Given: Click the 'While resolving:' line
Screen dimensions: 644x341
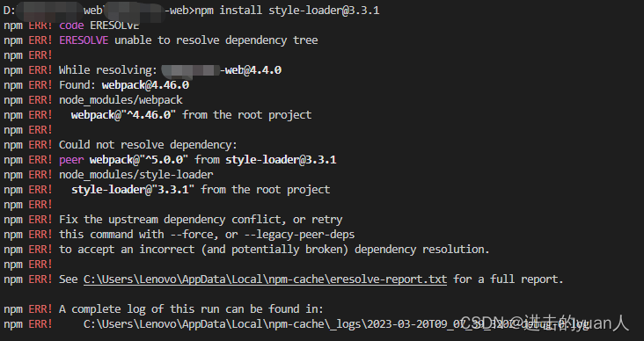Looking at the screenshot, I should tap(170, 70).
